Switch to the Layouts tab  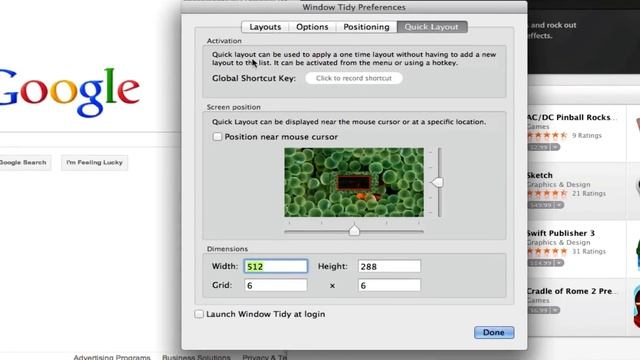pyautogui.click(x=265, y=27)
